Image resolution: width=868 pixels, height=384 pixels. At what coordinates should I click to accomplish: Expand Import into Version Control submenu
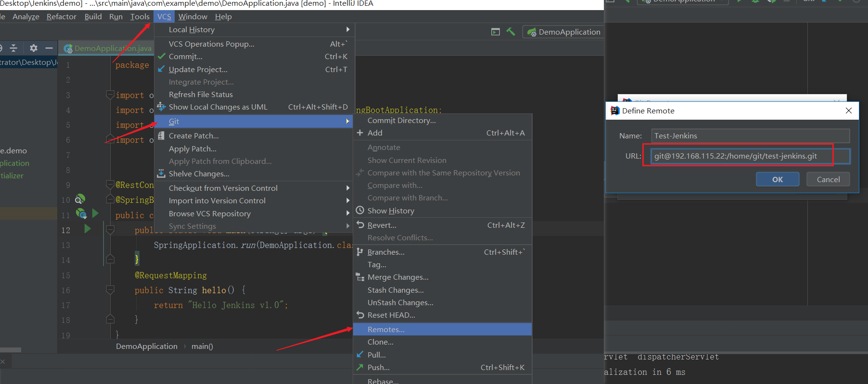tap(255, 201)
